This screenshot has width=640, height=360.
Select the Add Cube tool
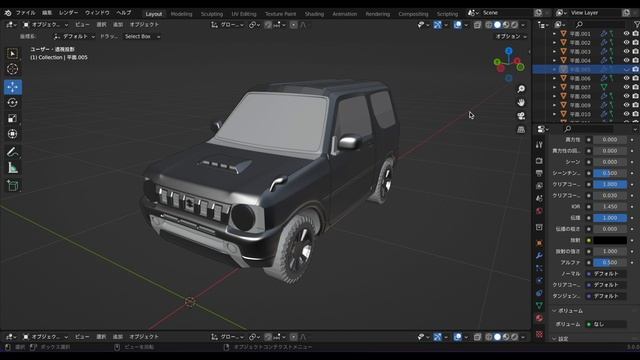point(13,186)
